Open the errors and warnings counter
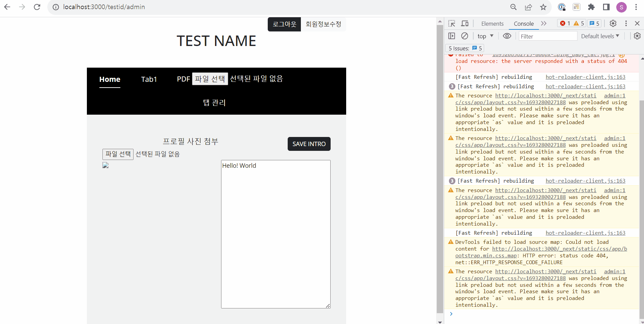 point(572,23)
